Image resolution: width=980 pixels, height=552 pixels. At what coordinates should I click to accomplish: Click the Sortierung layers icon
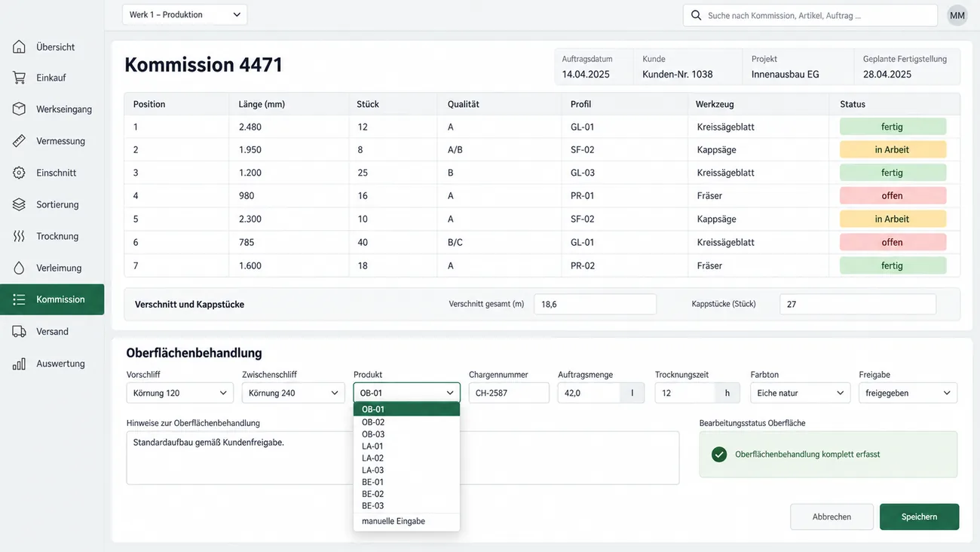coord(19,204)
